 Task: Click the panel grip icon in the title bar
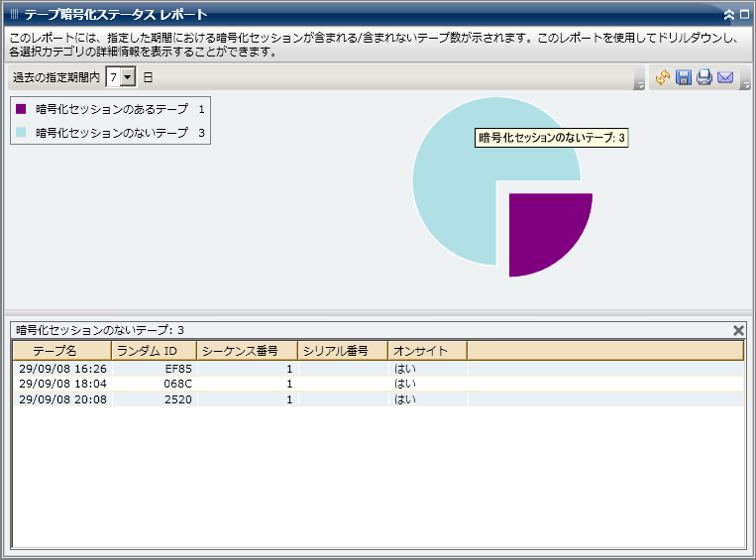click(x=14, y=15)
